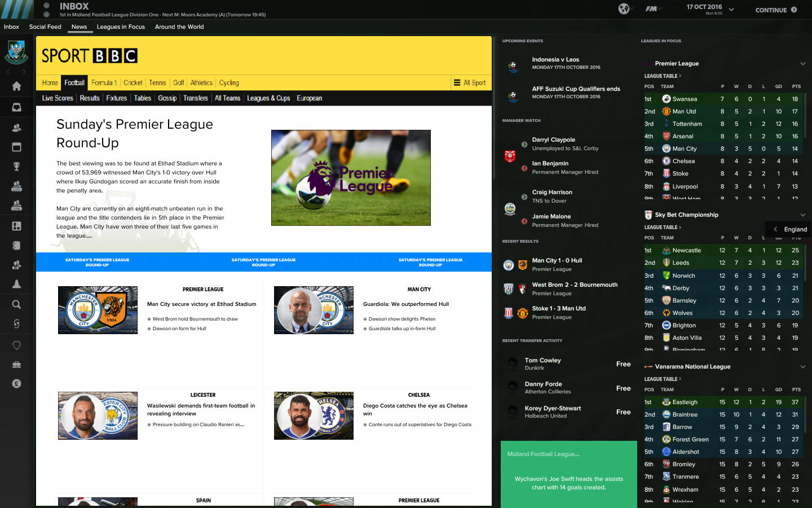Open the Team Report notebook icon
Screen dimensions: 812x508
click(x=16, y=246)
